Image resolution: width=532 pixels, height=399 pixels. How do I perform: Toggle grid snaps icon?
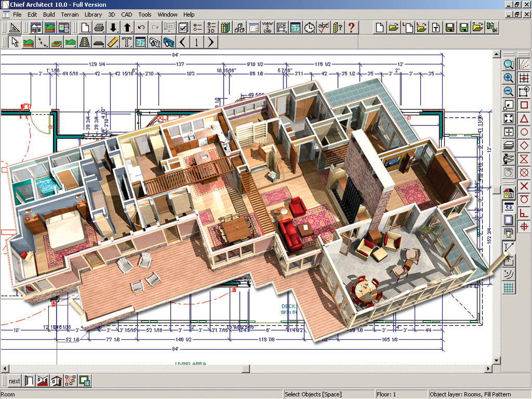[524, 78]
